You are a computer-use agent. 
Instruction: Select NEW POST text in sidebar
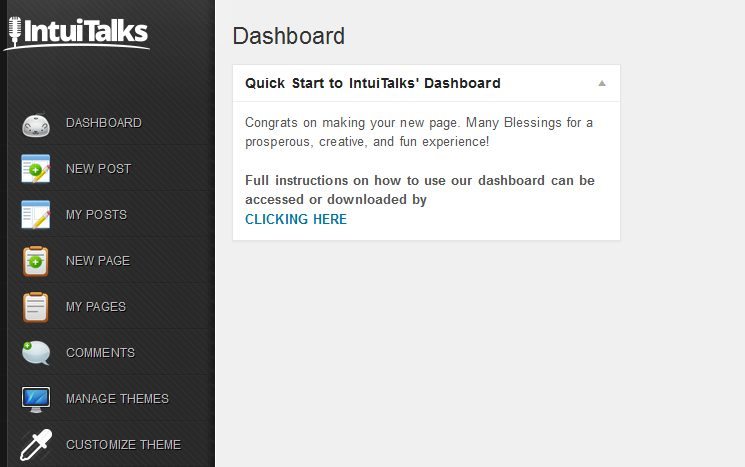(98, 169)
